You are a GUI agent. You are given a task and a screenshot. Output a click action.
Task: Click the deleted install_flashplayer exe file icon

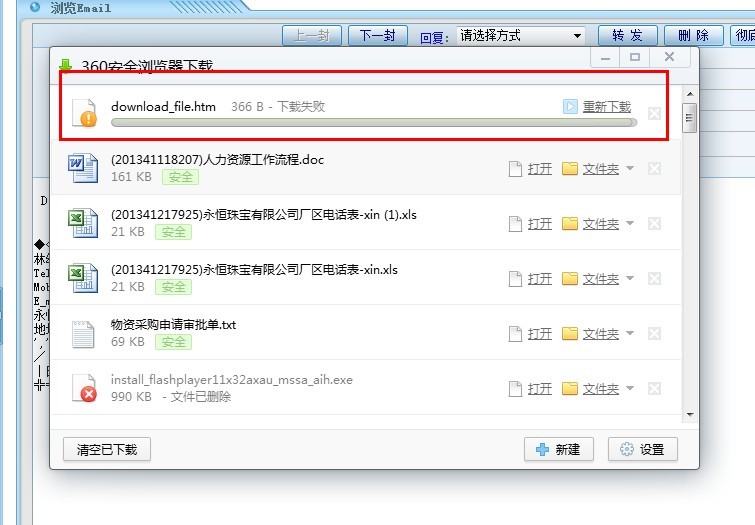(x=82, y=388)
